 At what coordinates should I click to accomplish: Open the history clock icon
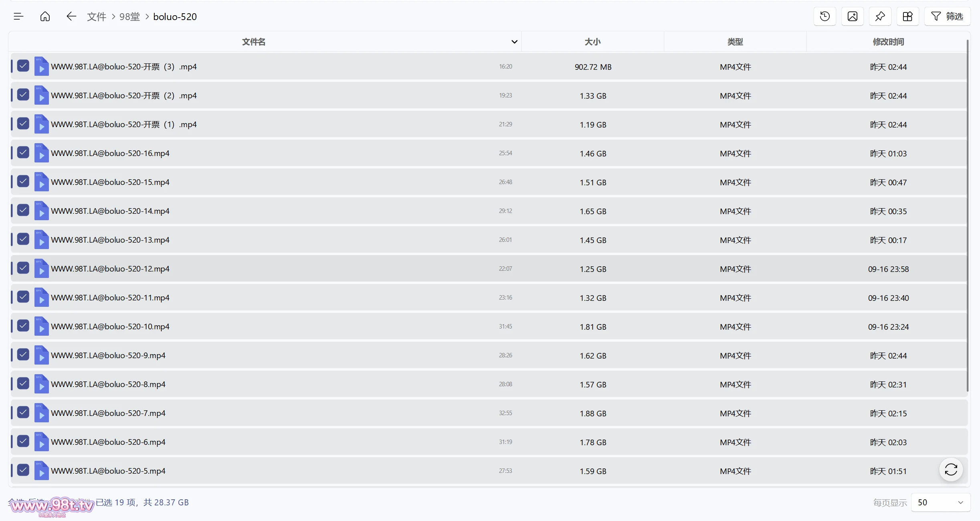point(824,16)
